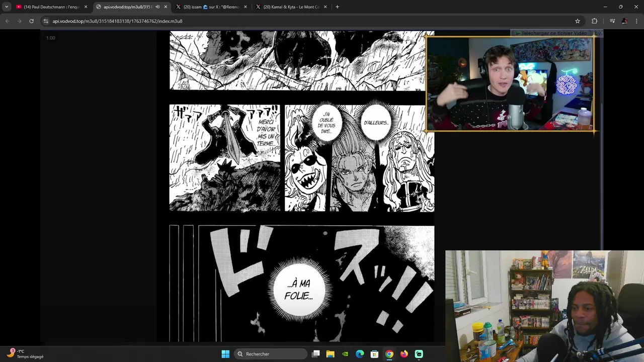The width and height of the screenshot is (644, 362).
Task: Go back with the browser back arrow
Action: [x=7, y=21]
